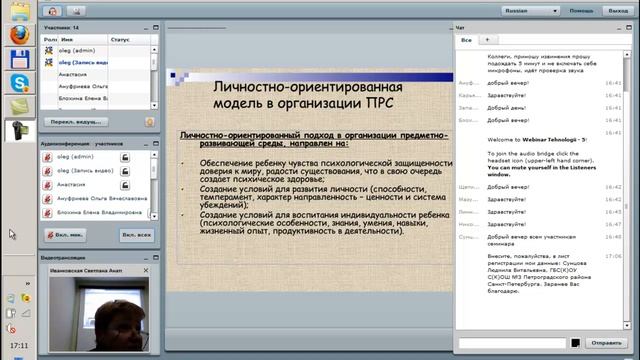This screenshot has height=360, width=640.
Task: Toggle muted mic icon for oleg (Запись видео)
Action: (47, 171)
